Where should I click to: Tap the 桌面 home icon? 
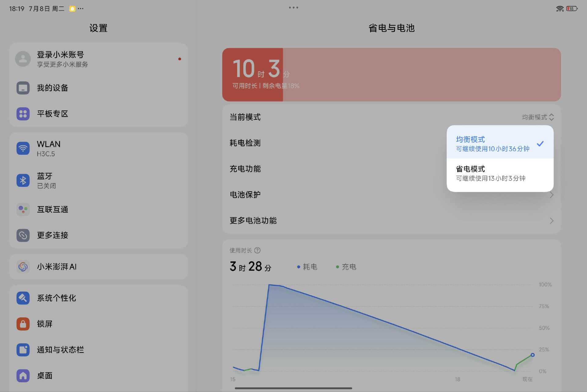tap(23, 375)
